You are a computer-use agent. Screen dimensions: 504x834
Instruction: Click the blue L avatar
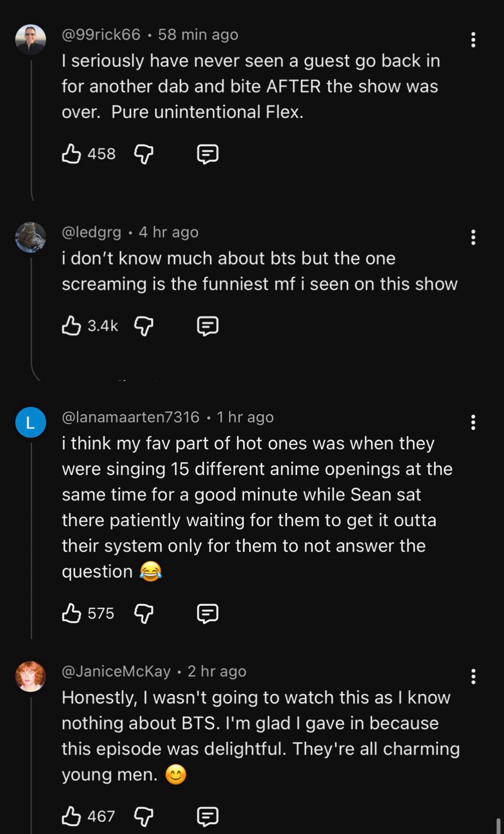[x=31, y=422]
